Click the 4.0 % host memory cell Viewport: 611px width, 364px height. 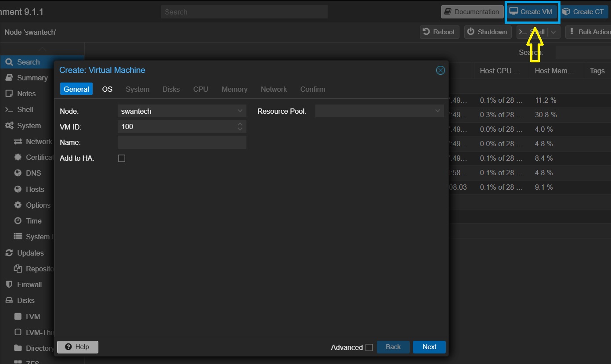tap(544, 129)
